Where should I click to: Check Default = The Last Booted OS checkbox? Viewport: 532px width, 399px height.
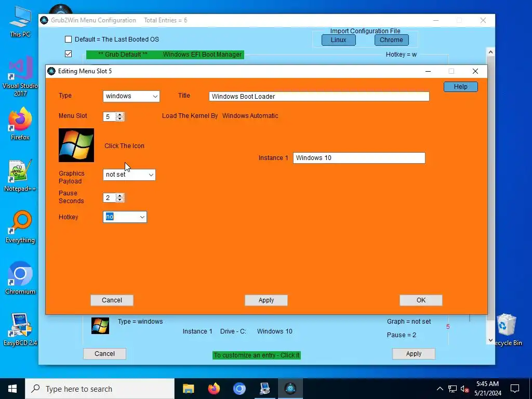pos(68,39)
